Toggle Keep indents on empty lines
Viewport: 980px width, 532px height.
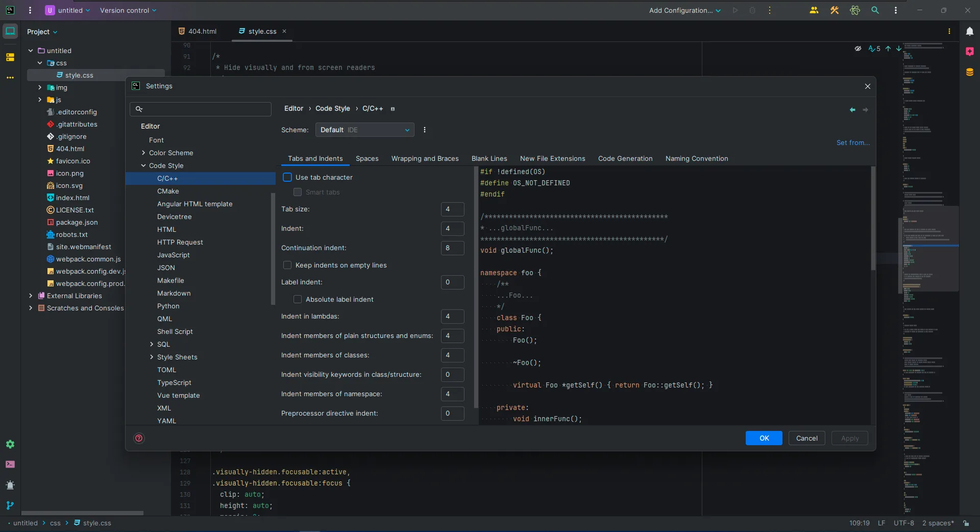coord(287,265)
